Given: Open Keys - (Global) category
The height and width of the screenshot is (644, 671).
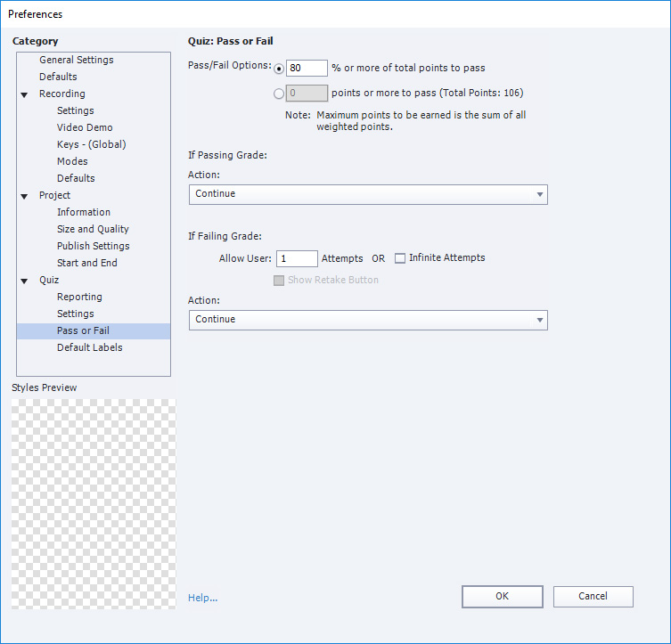Looking at the screenshot, I should pyautogui.click(x=92, y=144).
